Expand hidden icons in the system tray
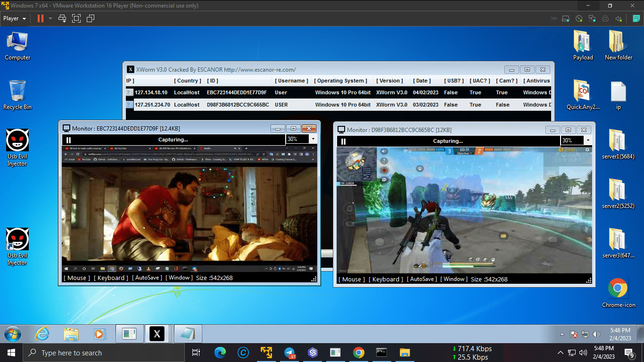 click(x=561, y=352)
